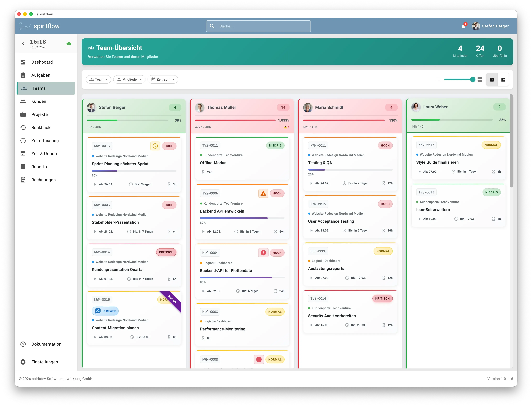
Task: Click progress bar of Backend API entwickeln
Action: pos(242,218)
